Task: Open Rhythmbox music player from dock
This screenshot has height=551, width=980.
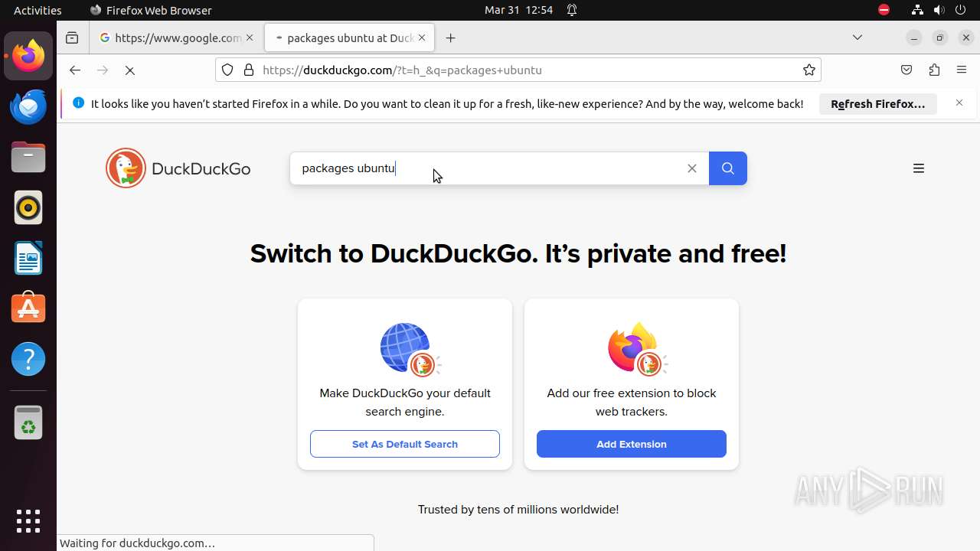Action: tap(28, 207)
